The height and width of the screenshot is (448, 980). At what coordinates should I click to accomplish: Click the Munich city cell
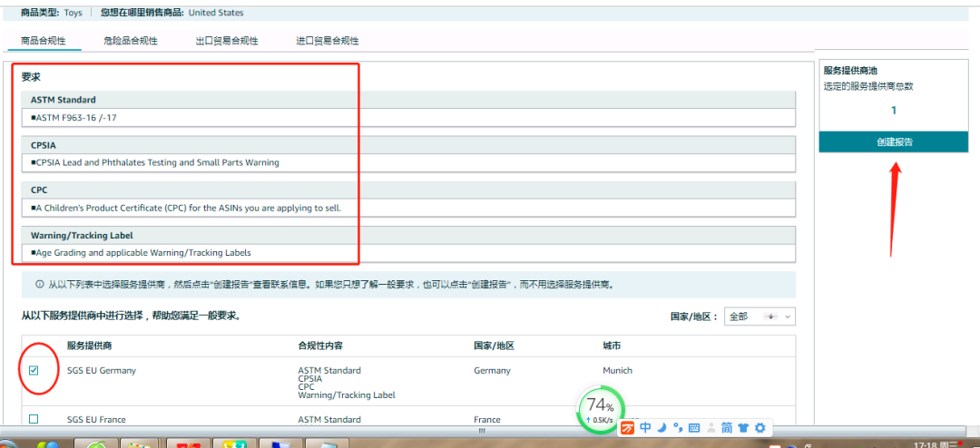coord(618,371)
